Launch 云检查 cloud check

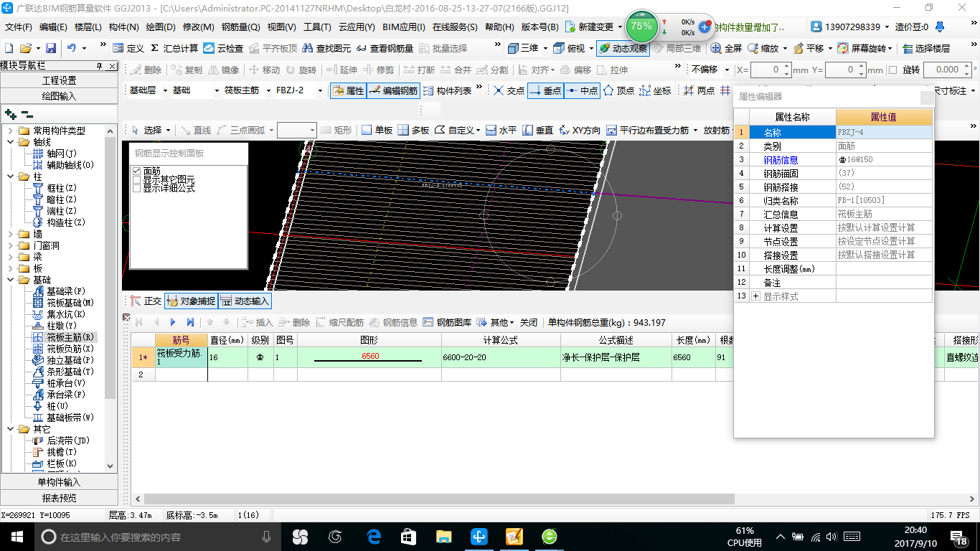coord(223,48)
